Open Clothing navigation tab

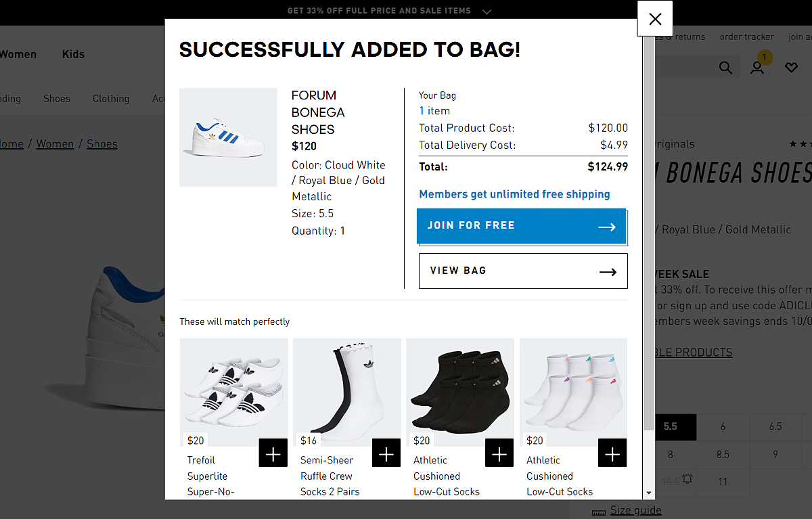point(111,99)
